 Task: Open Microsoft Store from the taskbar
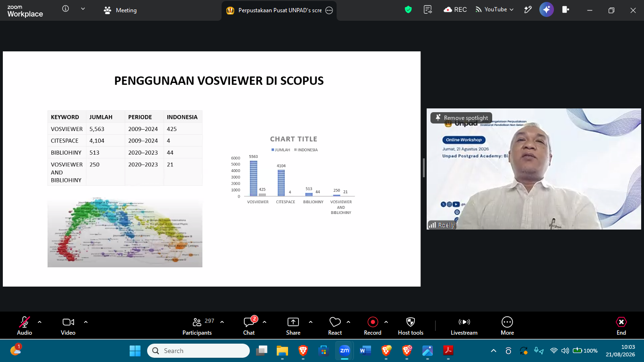point(323,351)
